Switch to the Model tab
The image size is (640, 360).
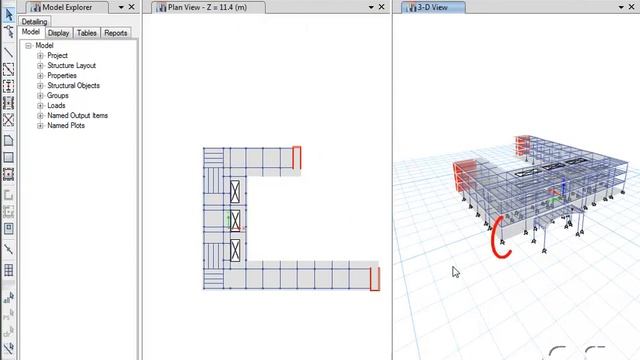coord(31,32)
